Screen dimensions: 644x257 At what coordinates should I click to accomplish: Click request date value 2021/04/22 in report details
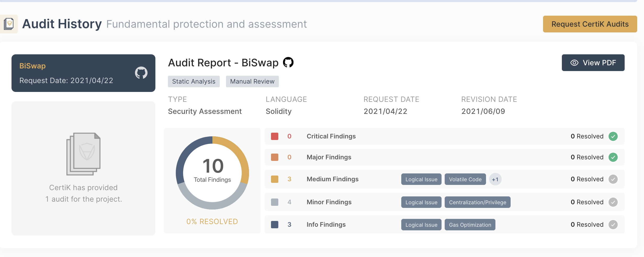click(385, 112)
